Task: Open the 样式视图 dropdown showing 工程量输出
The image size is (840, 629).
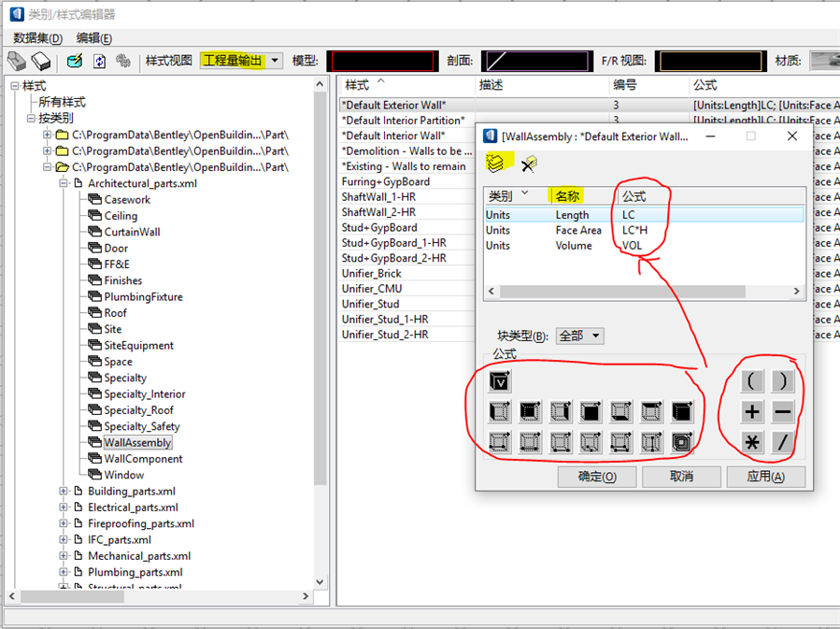Action: coord(241,61)
